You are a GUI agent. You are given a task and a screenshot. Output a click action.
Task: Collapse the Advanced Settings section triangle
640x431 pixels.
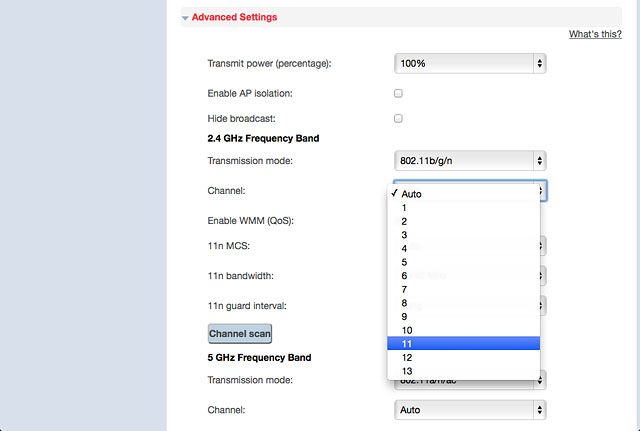coord(185,18)
